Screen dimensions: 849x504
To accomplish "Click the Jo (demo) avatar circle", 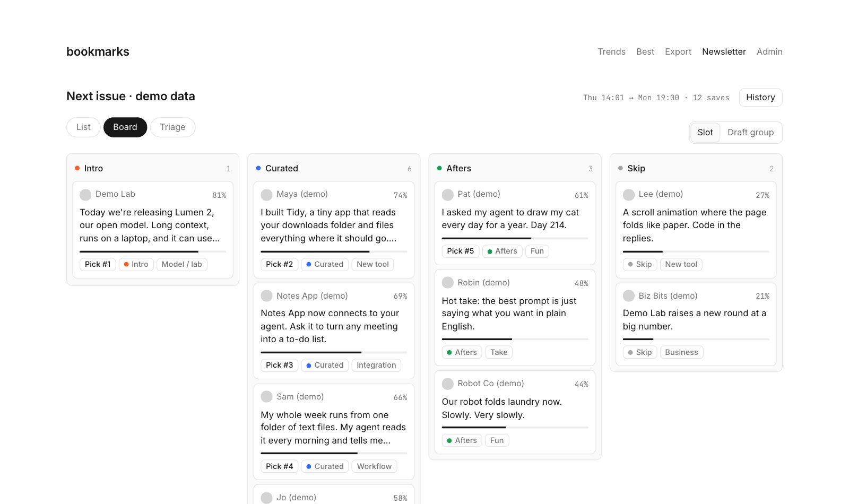I will coord(266,498).
